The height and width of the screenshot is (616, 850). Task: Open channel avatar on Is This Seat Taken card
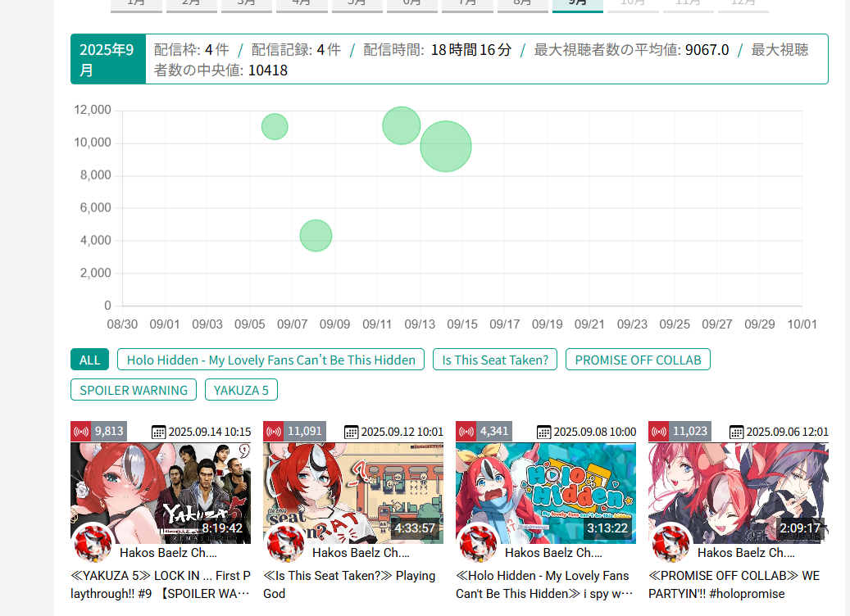(x=286, y=542)
